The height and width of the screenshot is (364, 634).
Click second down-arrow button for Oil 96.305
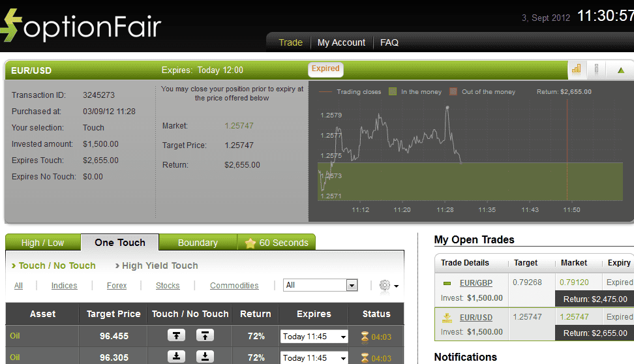pyautogui.click(x=205, y=356)
